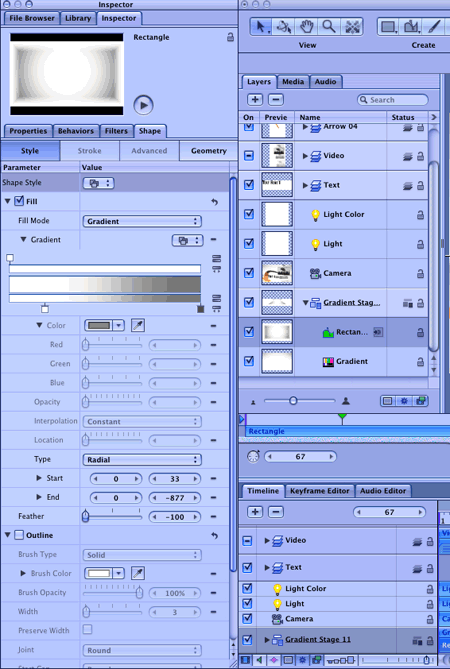Click the Layers Search field
This screenshot has width=450, height=669.
[x=392, y=99]
